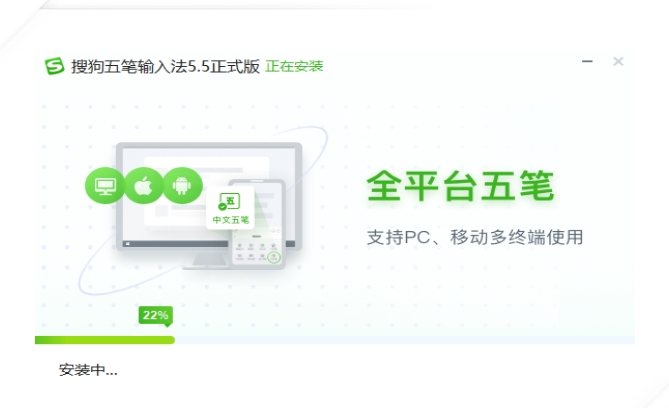
Task: Click the 22% progress tooltip
Action: pos(156,316)
